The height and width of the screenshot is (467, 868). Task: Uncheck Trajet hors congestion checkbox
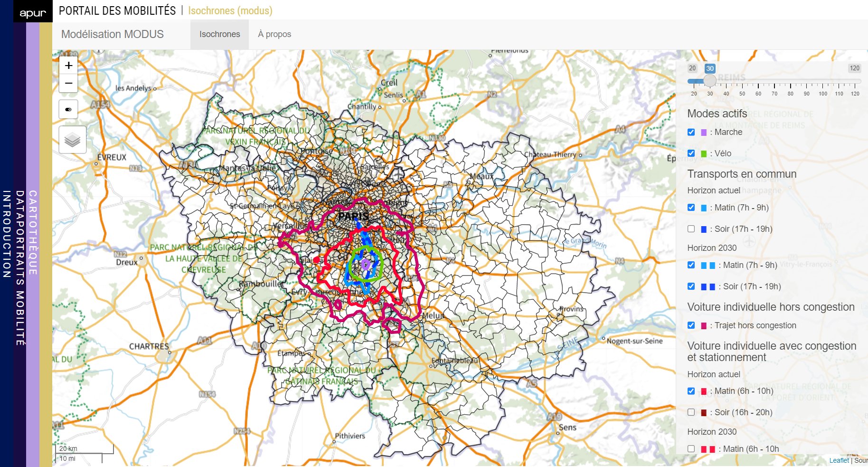pos(691,325)
